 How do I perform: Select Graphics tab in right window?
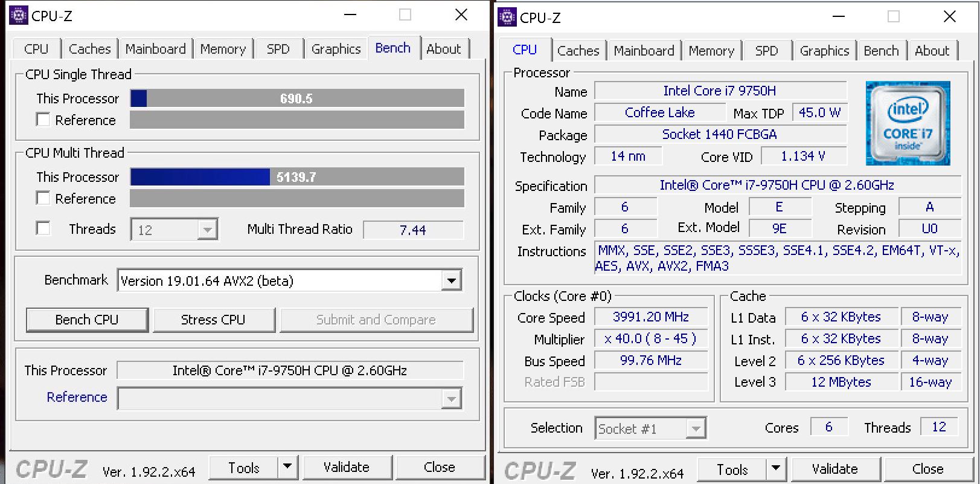pos(824,51)
